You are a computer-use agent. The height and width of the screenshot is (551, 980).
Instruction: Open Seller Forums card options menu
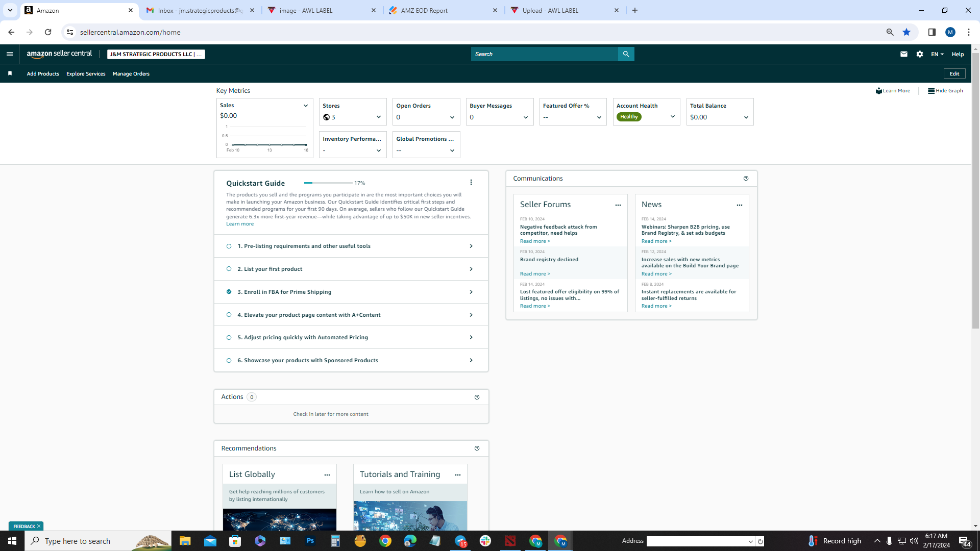click(x=618, y=205)
